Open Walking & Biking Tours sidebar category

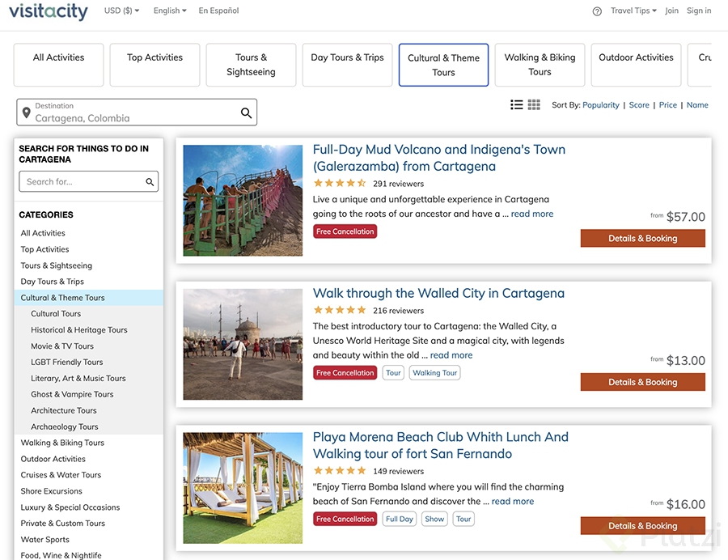tap(62, 443)
